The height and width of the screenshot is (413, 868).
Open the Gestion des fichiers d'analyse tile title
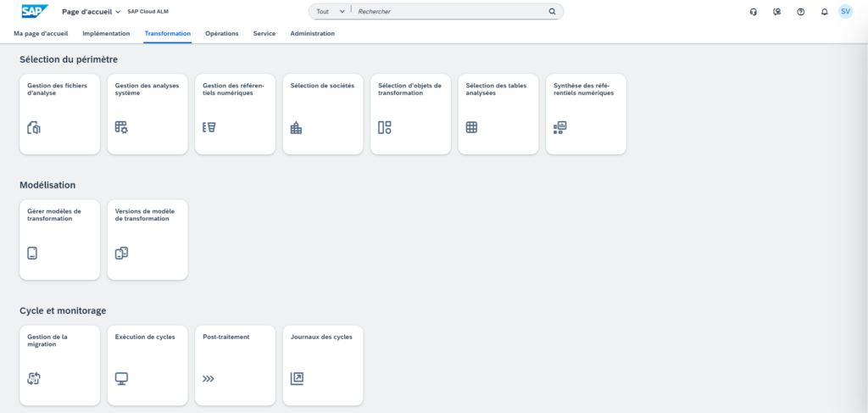[x=57, y=89]
